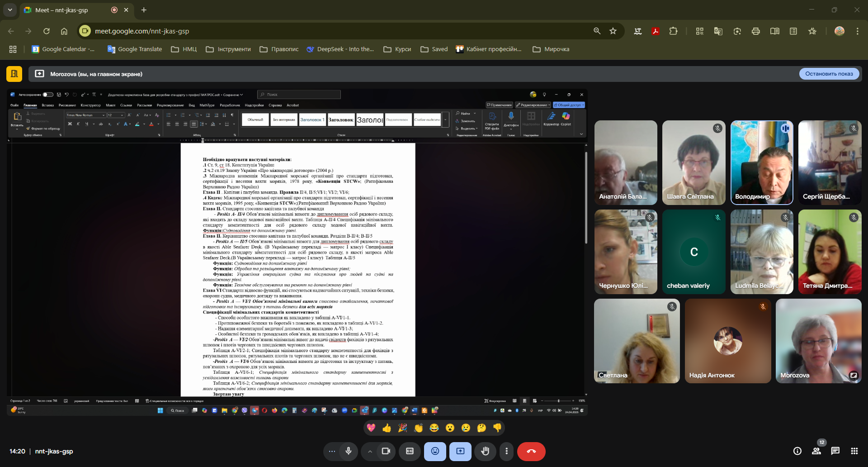Toggle closed captions on

410,451
